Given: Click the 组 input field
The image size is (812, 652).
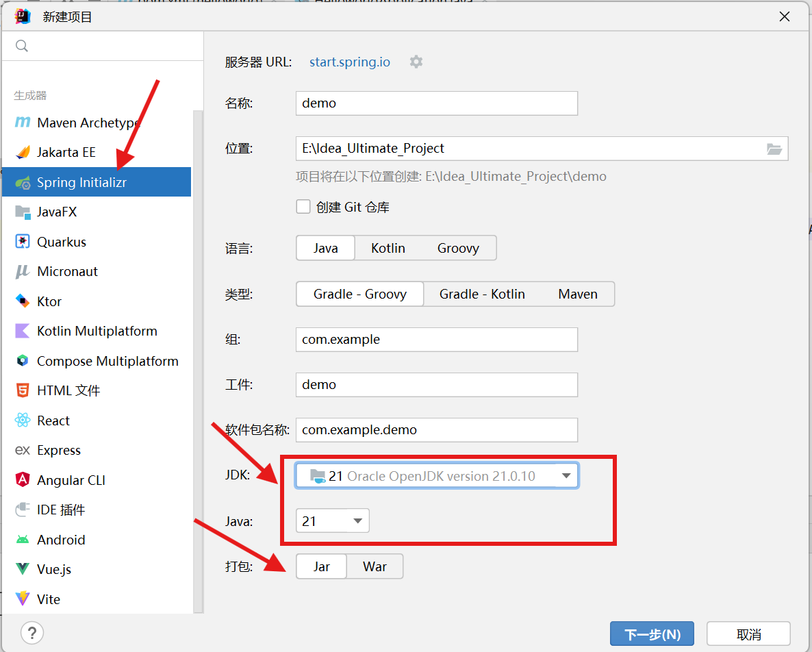Looking at the screenshot, I should tap(437, 339).
